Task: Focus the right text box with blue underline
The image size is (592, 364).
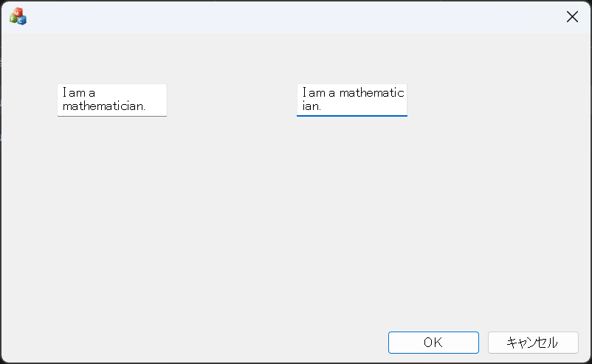Action: [x=352, y=100]
